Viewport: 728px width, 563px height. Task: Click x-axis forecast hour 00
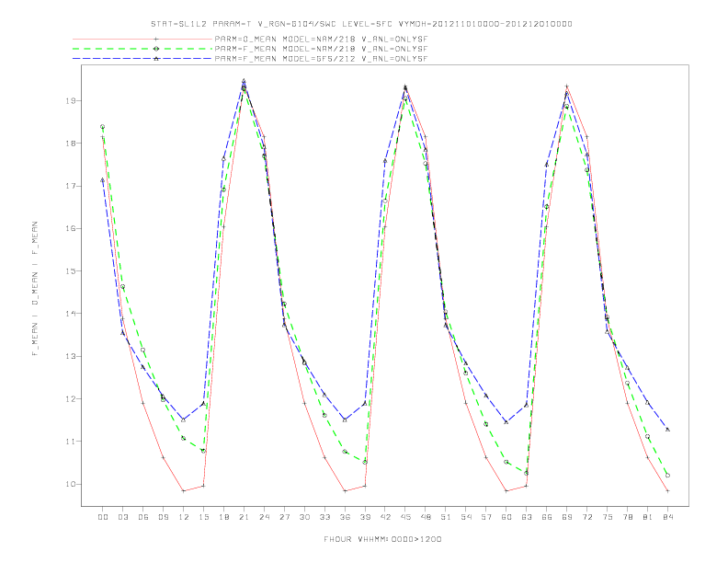pyautogui.click(x=103, y=517)
